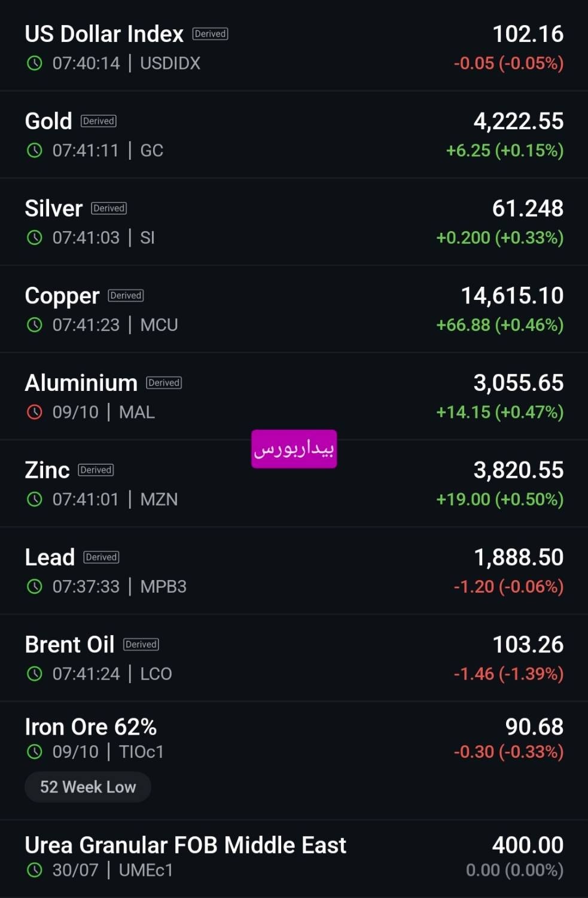Click the green clock icon beside Gold
This screenshot has height=898, width=588.
pyautogui.click(x=35, y=150)
